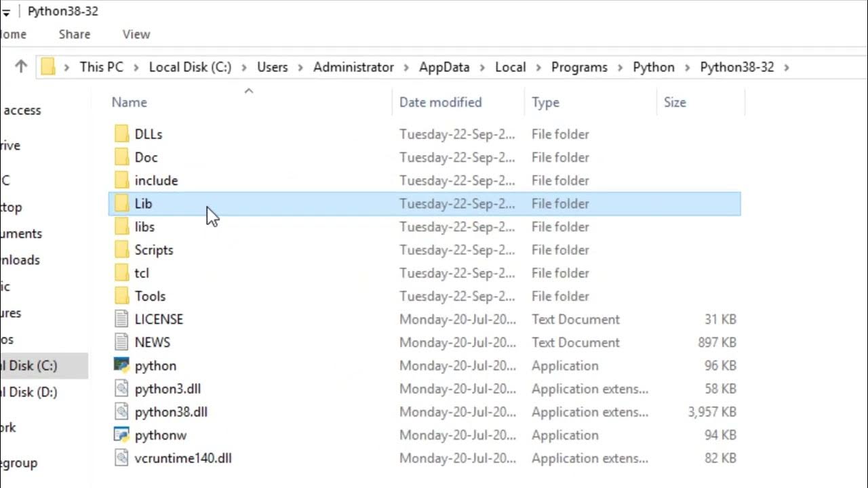Click the tcl folder icon
The width and height of the screenshot is (868, 488).
(121, 273)
